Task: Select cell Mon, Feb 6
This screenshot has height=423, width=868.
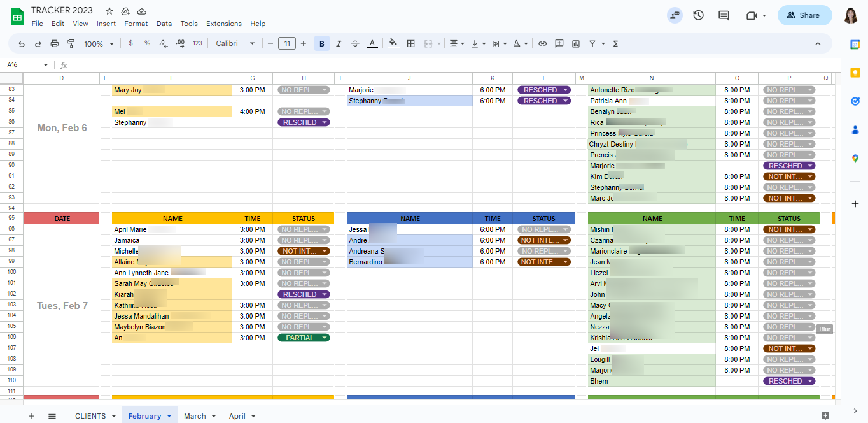Action: pos(62,128)
